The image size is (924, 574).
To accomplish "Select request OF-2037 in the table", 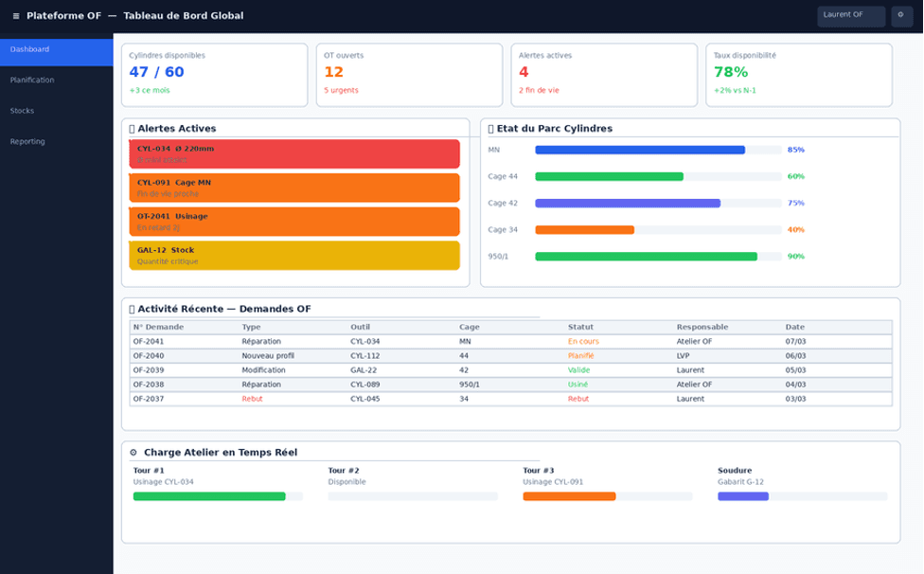I will (x=511, y=399).
